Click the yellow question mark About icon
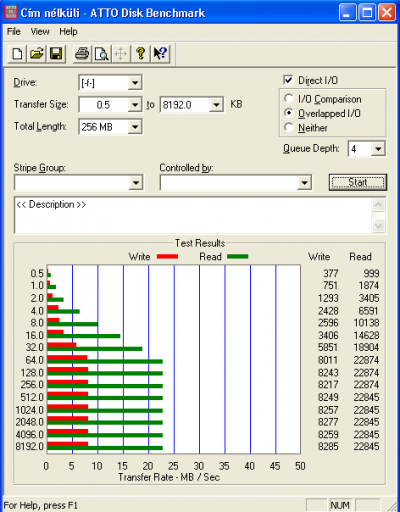Screen dimensions: 400x512 tap(141, 53)
